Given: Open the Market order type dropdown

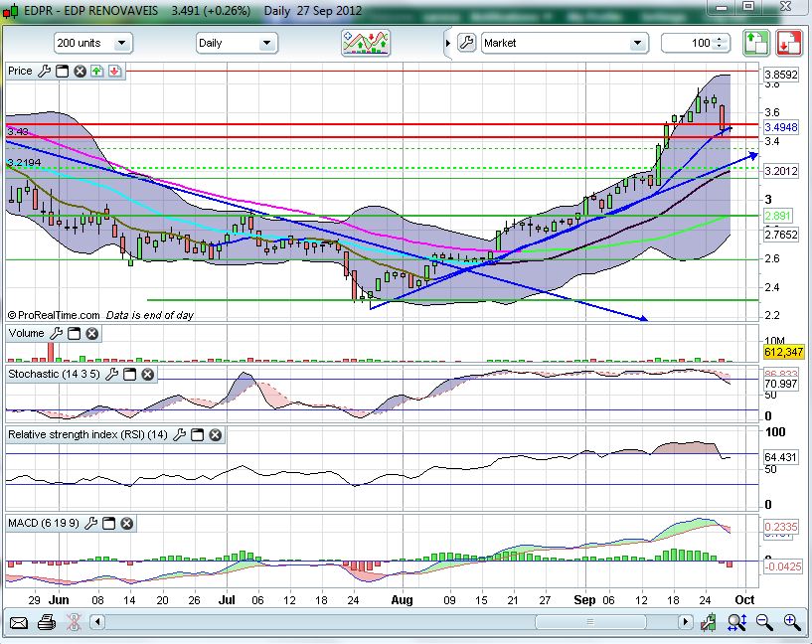Looking at the screenshot, I should coord(565,43).
